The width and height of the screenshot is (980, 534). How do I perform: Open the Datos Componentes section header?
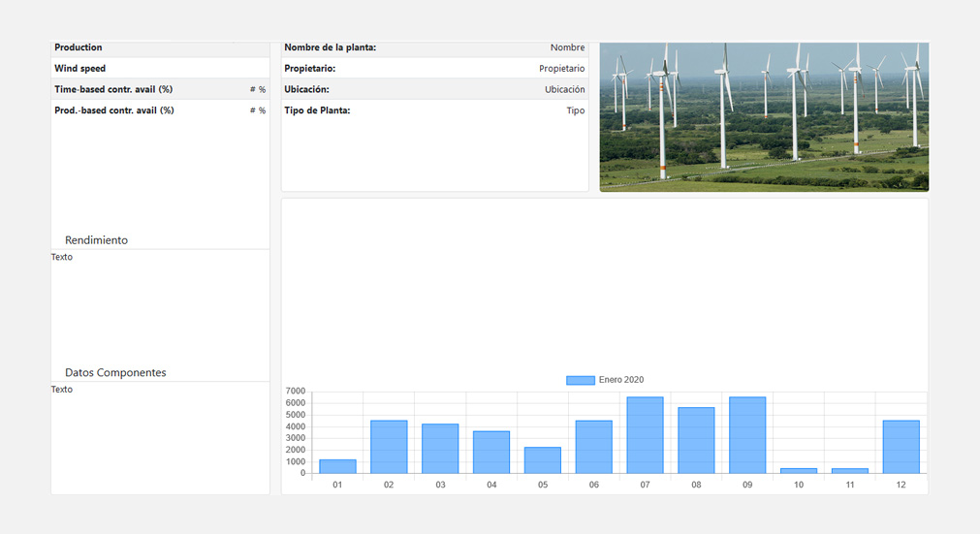point(115,372)
